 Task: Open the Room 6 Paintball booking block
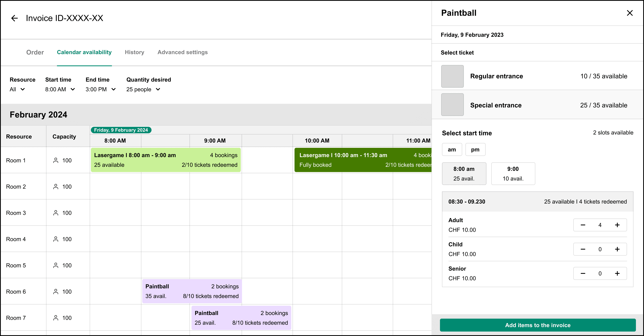tap(192, 291)
